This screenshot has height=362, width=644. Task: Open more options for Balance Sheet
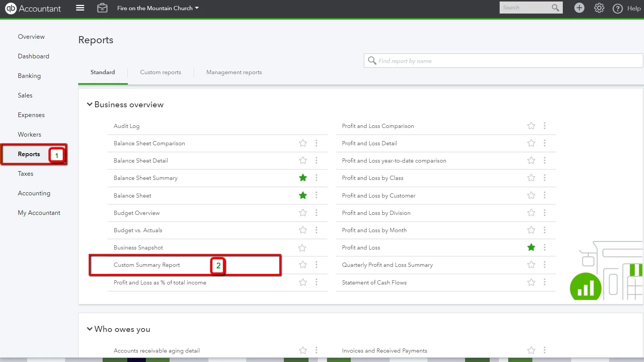click(316, 195)
